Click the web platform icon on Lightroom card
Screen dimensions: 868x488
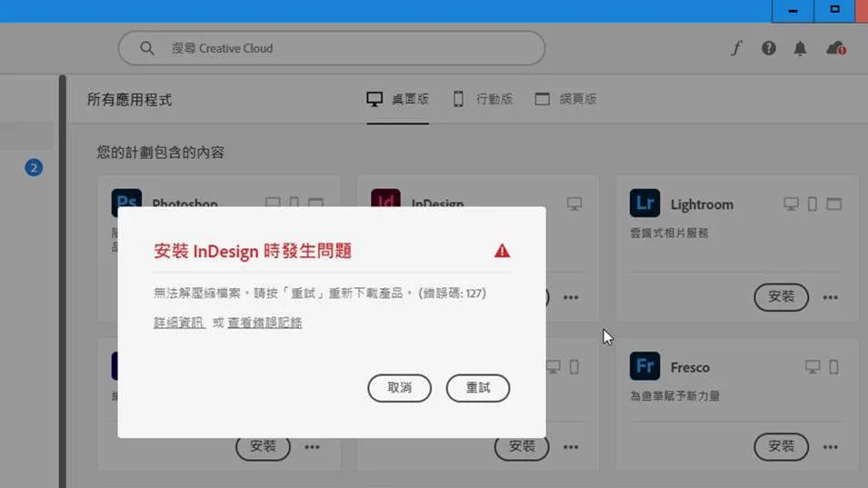pyautogui.click(x=833, y=204)
